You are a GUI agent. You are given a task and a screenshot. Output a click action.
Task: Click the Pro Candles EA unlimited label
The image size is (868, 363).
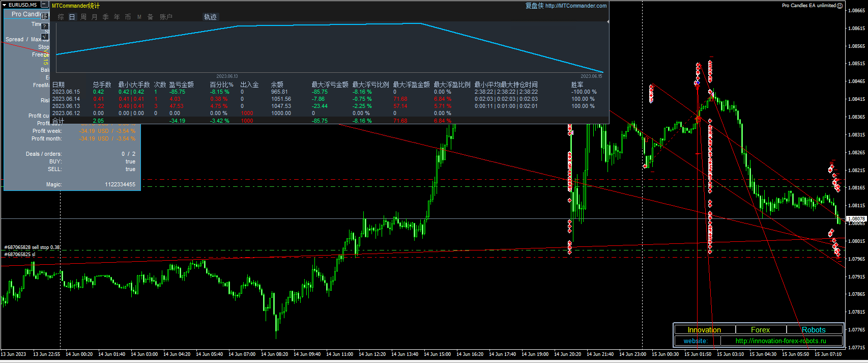809,6
